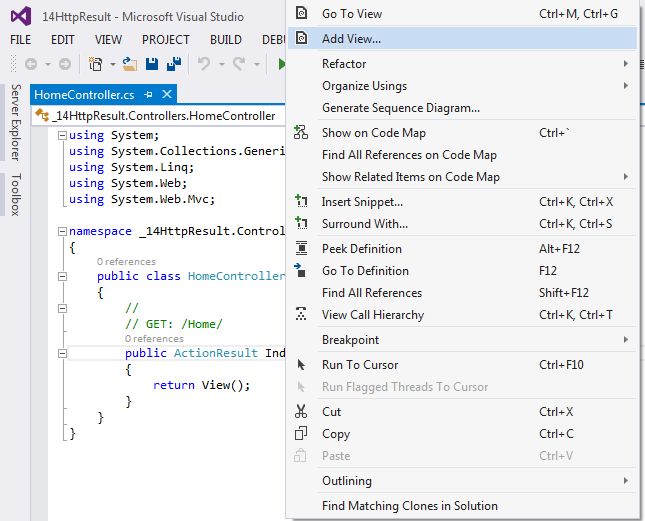Viewport: 645px width, 521px height.
Task: Open the Toolbox side tab
Action: pyautogui.click(x=15, y=195)
